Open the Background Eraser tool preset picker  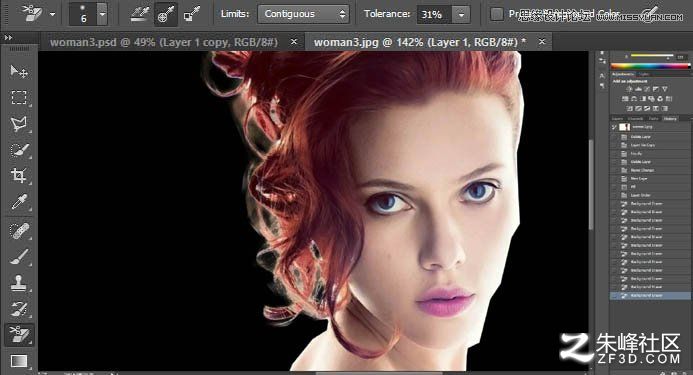click(x=32, y=13)
